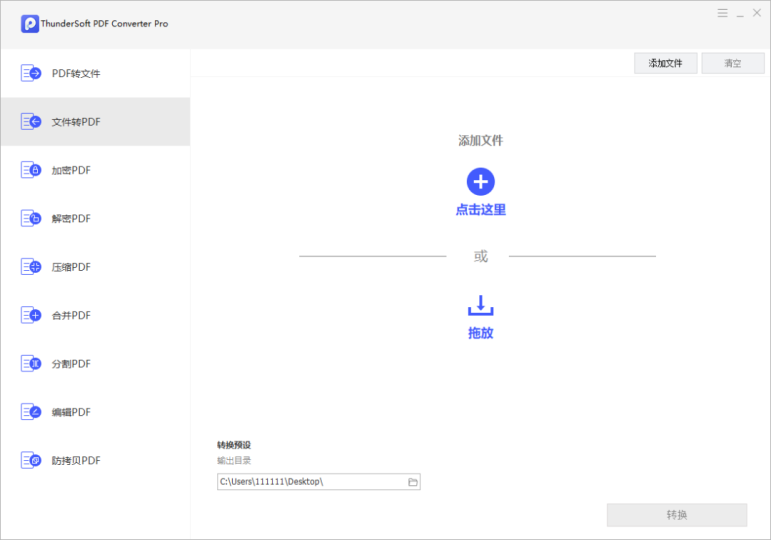Click the 添加文件 heading in the center
This screenshot has width=771, height=540.
click(x=480, y=141)
